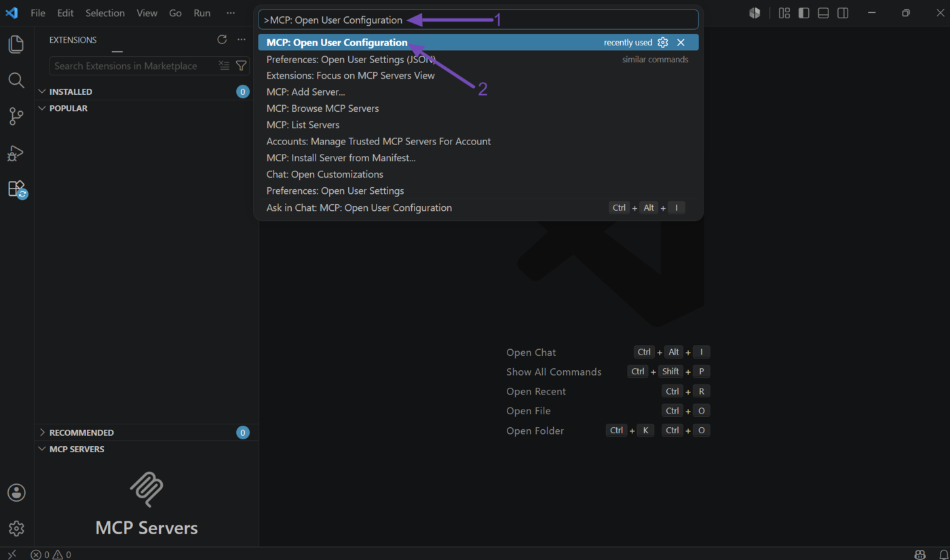
Task: Click the Open Recent text
Action: pyautogui.click(x=536, y=392)
